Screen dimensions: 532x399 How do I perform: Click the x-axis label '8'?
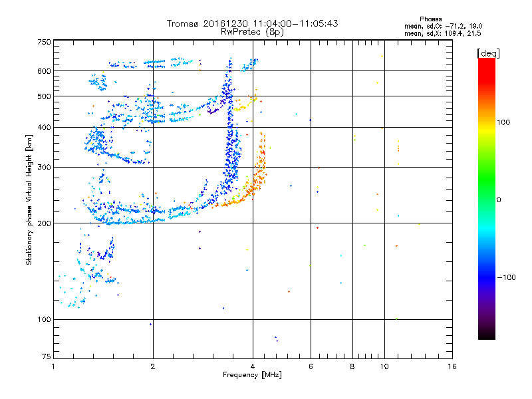pos(352,366)
